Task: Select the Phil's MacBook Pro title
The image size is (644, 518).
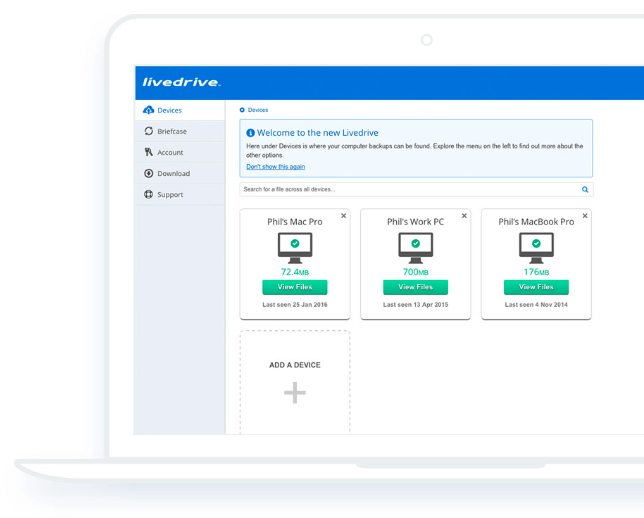Action: (536, 222)
